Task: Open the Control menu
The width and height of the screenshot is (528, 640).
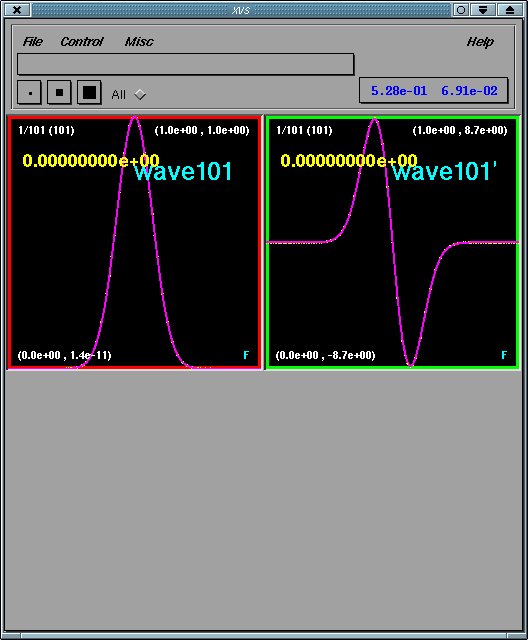Action: click(82, 42)
